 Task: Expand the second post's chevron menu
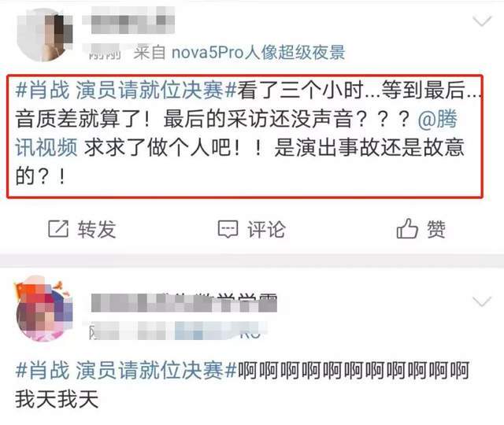point(482,301)
